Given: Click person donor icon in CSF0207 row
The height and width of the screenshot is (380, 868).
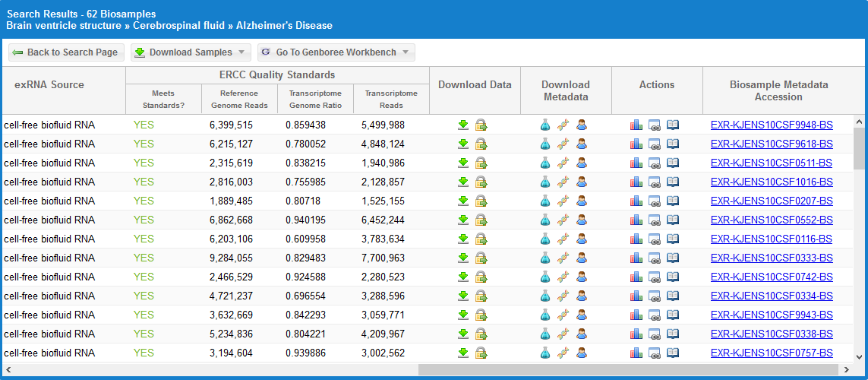Looking at the screenshot, I should tap(581, 201).
